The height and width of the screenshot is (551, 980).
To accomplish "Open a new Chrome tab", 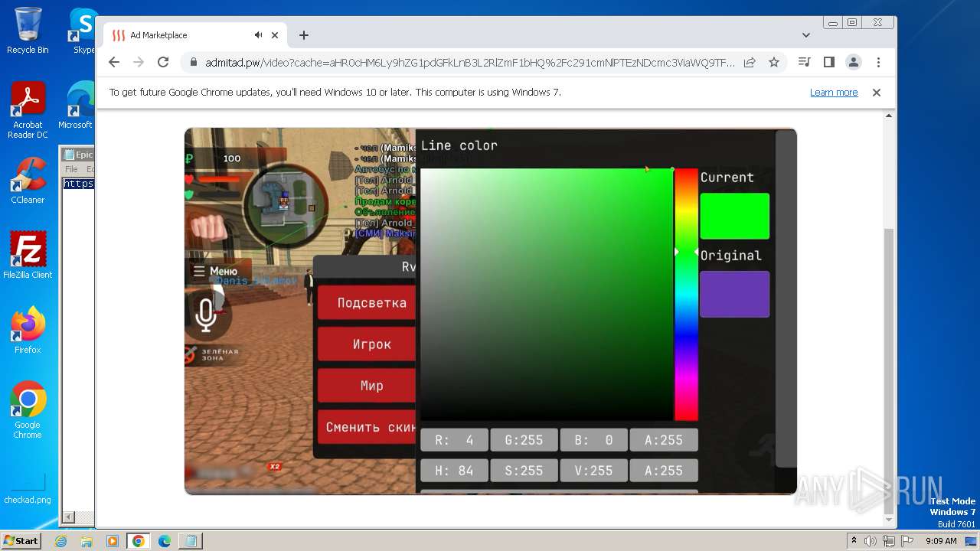I will [304, 35].
